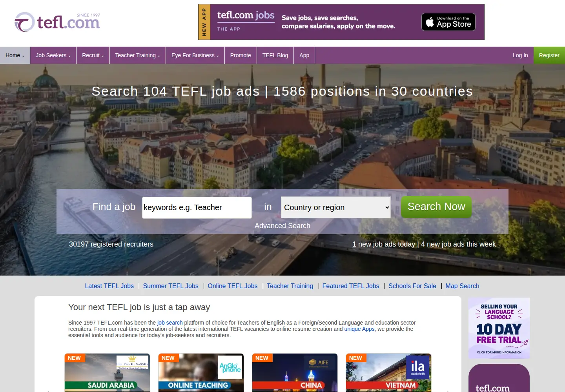
Task: Expand the Eye For Business menu
Action: tap(195, 55)
